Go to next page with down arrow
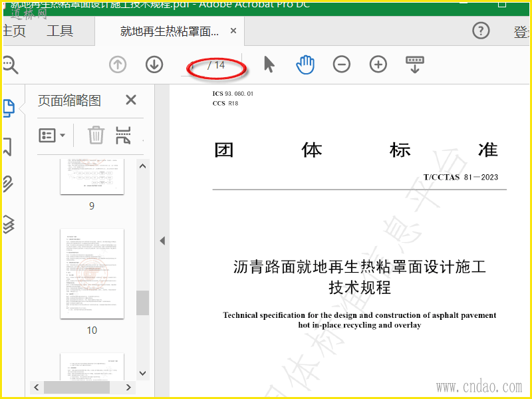Screen dimensions: 532x399 (154, 65)
